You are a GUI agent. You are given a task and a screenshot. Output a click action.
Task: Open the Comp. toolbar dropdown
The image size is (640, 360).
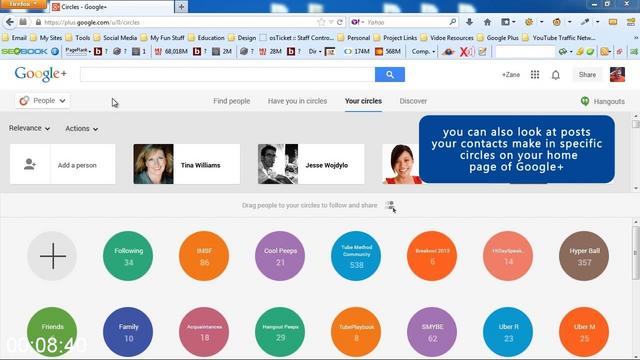(x=423, y=51)
